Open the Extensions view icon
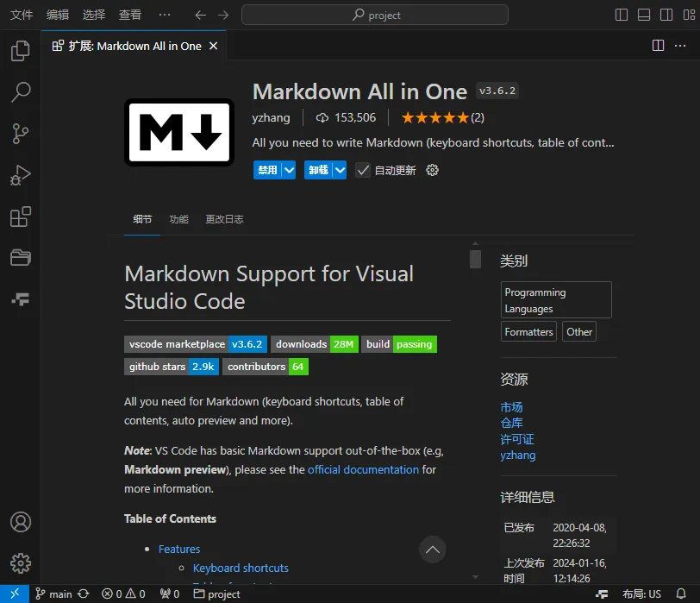Image resolution: width=700 pixels, height=603 pixels. point(21,217)
